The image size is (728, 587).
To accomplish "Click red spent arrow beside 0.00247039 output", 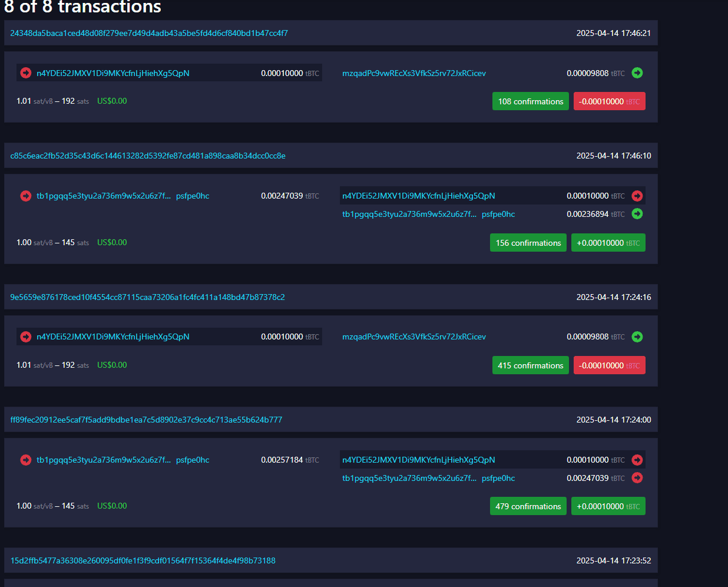I will click(x=637, y=477).
